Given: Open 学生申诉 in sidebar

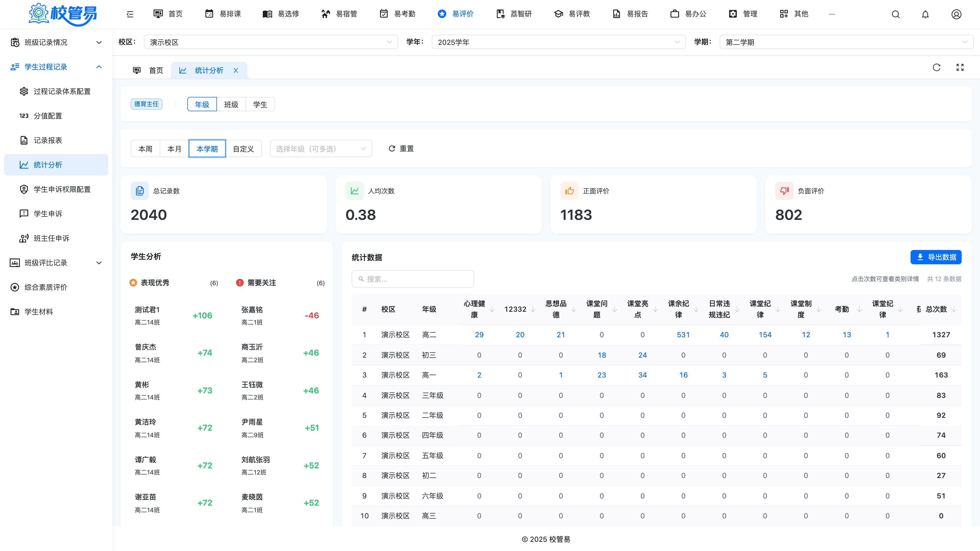Looking at the screenshot, I should [x=56, y=214].
